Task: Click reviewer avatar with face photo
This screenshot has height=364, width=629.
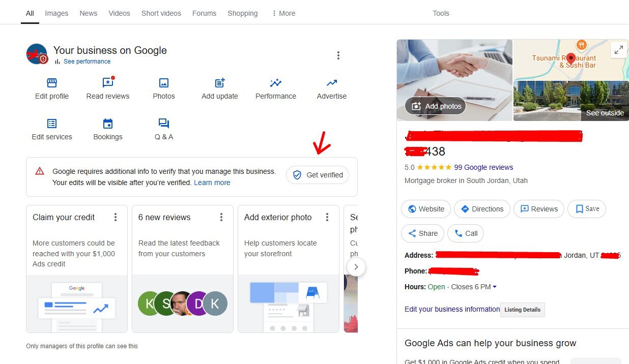Action: pyautogui.click(x=182, y=304)
